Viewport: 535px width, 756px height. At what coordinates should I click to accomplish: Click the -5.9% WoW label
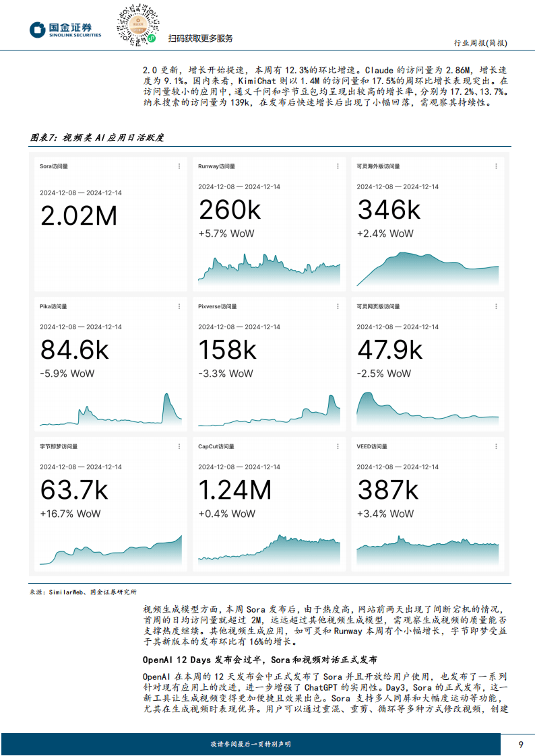click(67, 374)
